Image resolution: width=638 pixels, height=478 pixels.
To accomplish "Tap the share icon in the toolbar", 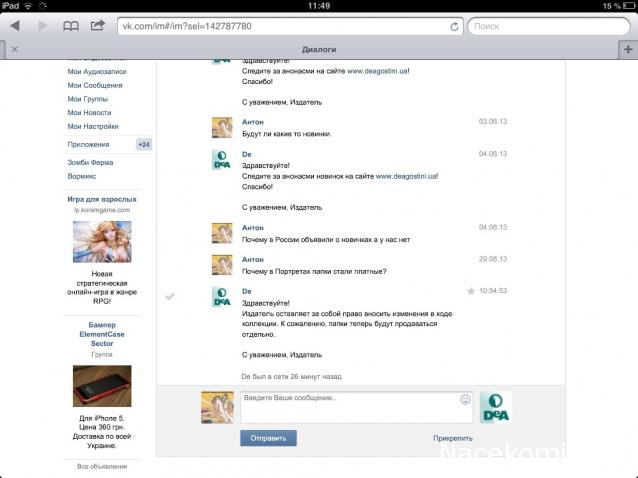I will [x=98, y=25].
